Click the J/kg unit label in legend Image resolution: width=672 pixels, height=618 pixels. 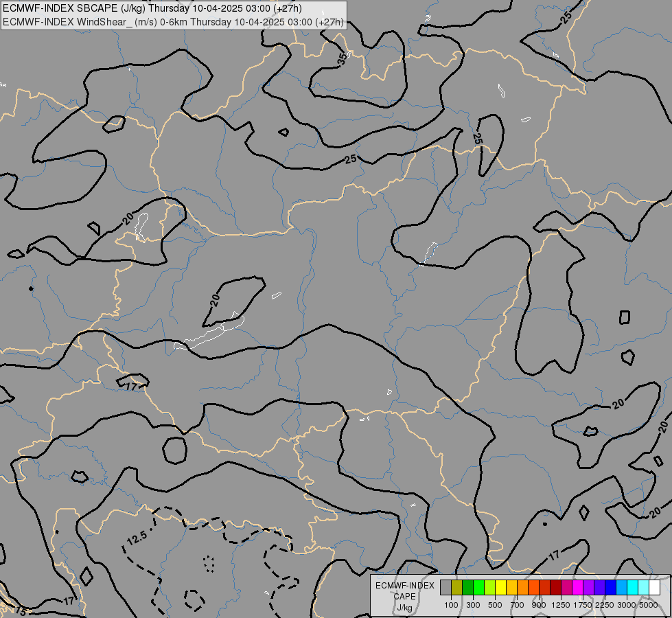click(404, 608)
